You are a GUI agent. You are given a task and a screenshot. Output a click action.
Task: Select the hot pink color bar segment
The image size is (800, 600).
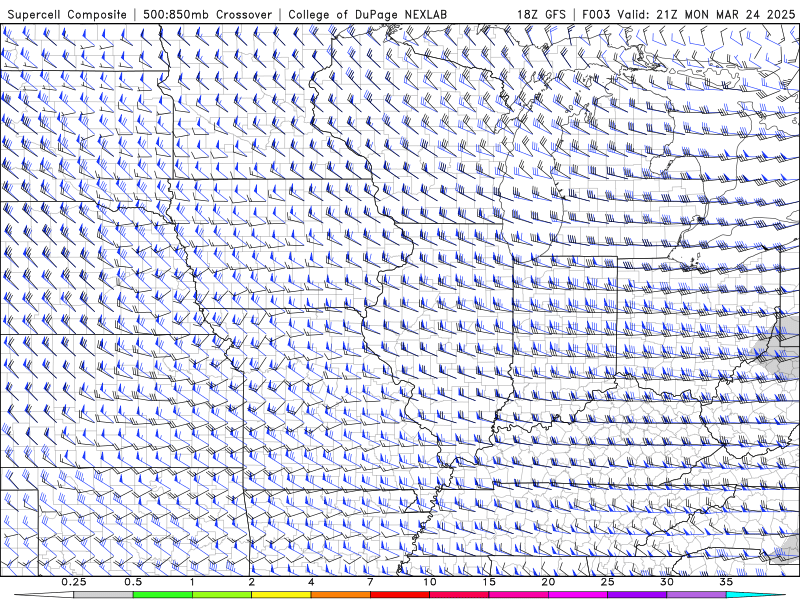coord(518,595)
